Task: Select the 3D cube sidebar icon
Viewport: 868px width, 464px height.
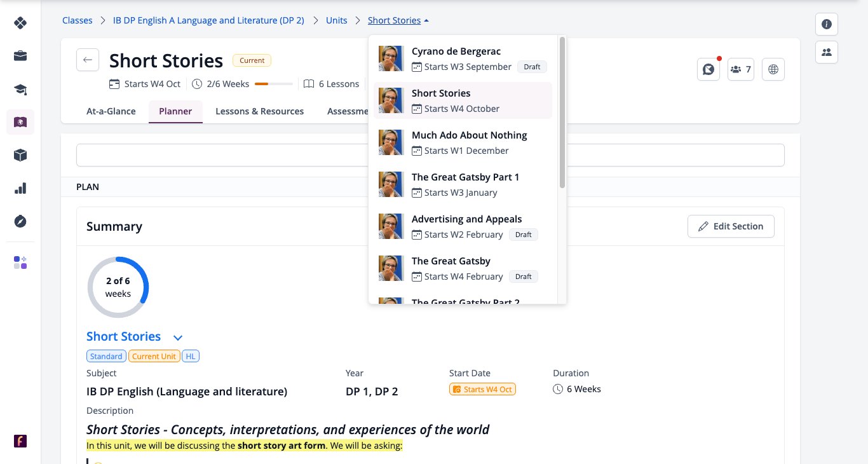Action: point(20,155)
